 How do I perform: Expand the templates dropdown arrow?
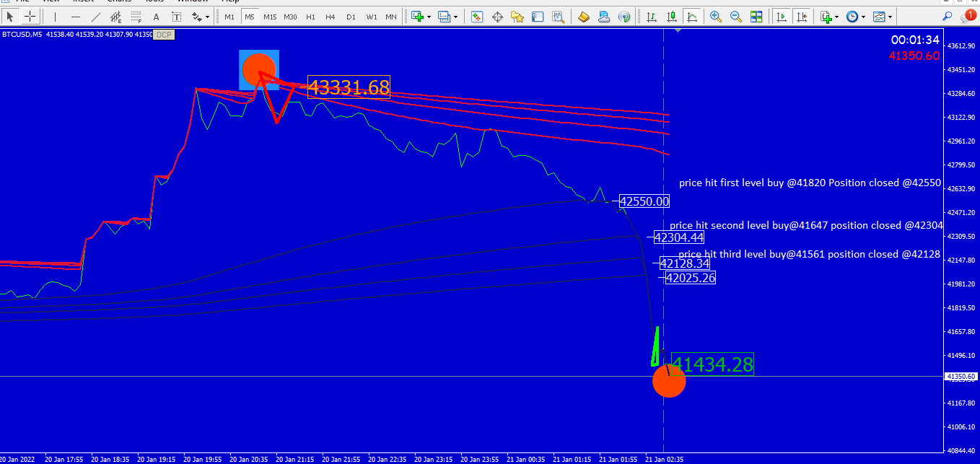tap(891, 16)
